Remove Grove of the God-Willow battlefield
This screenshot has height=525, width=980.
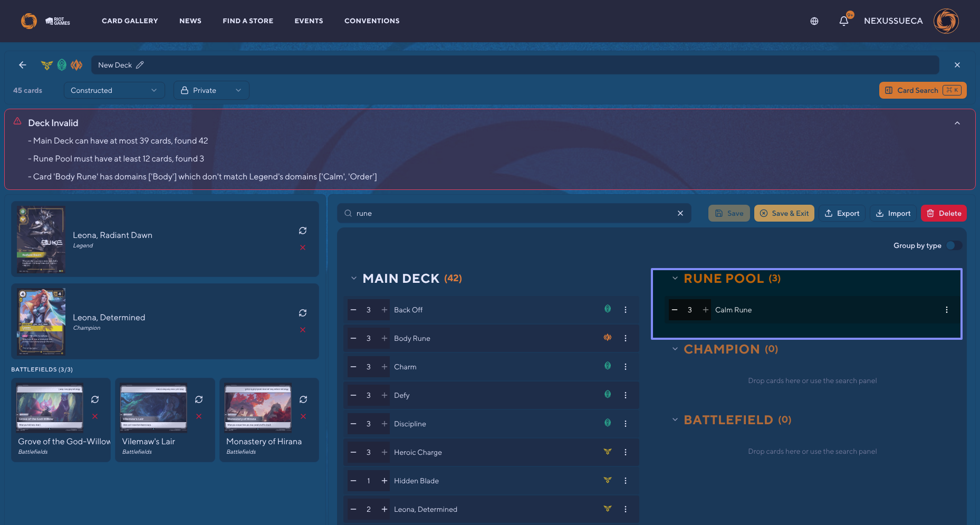click(x=95, y=416)
